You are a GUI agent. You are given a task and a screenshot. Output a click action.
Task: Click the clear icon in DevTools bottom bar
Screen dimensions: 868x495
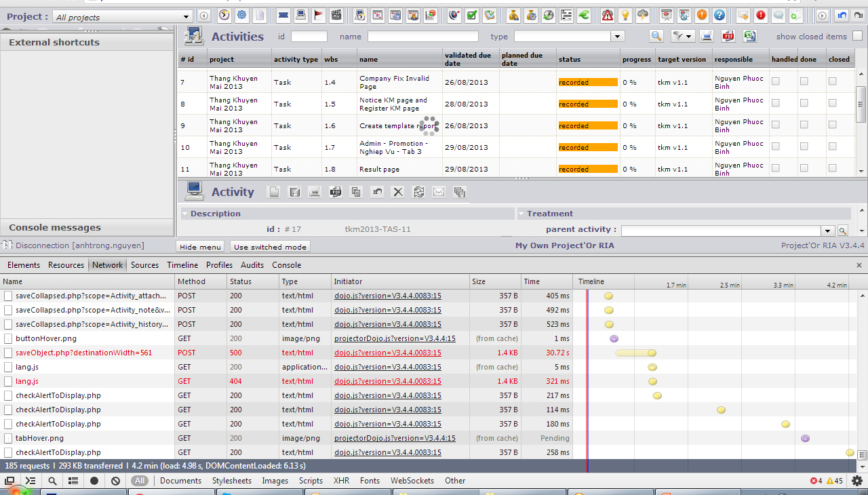pyautogui.click(x=115, y=481)
